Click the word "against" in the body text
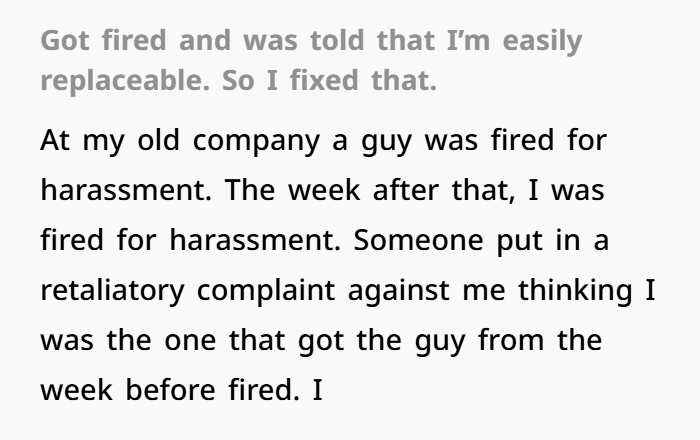Viewport: 700px width, 440px height. click(398, 291)
